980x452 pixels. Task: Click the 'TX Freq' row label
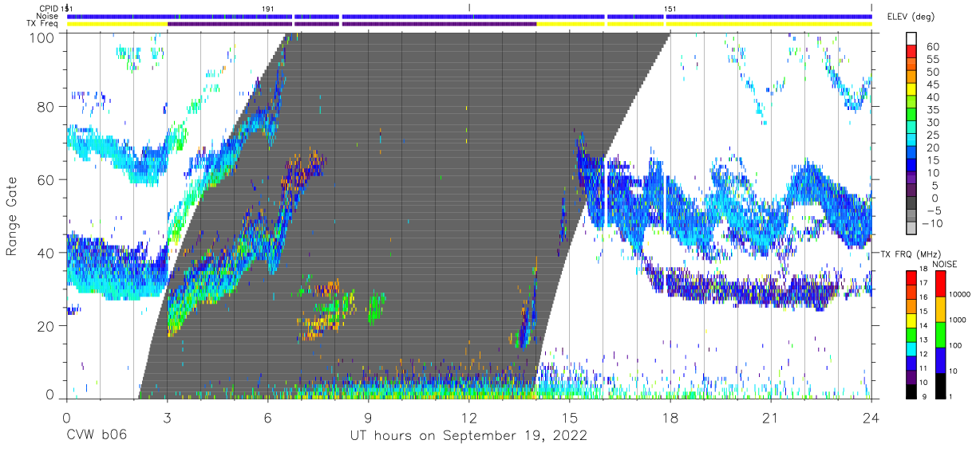tap(44, 24)
